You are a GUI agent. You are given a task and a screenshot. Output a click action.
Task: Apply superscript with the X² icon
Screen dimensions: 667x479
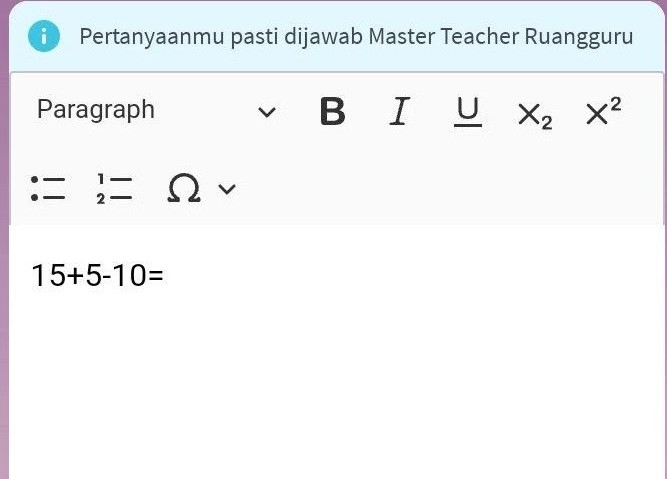603,111
